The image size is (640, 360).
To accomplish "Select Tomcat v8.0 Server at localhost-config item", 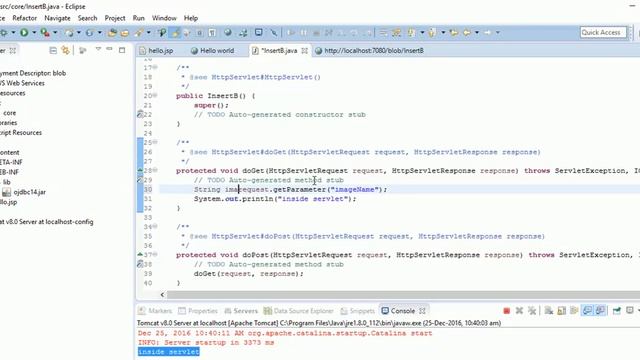I will (x=47, y=222).
